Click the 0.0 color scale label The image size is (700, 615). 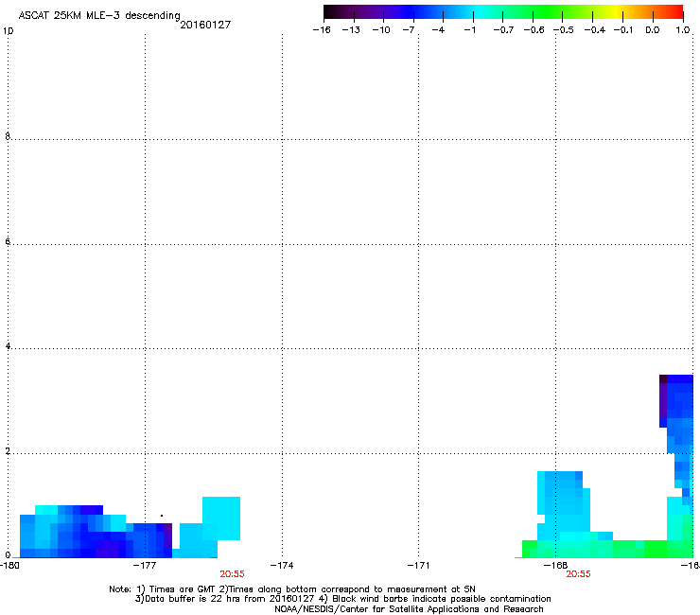click(653, 30)
